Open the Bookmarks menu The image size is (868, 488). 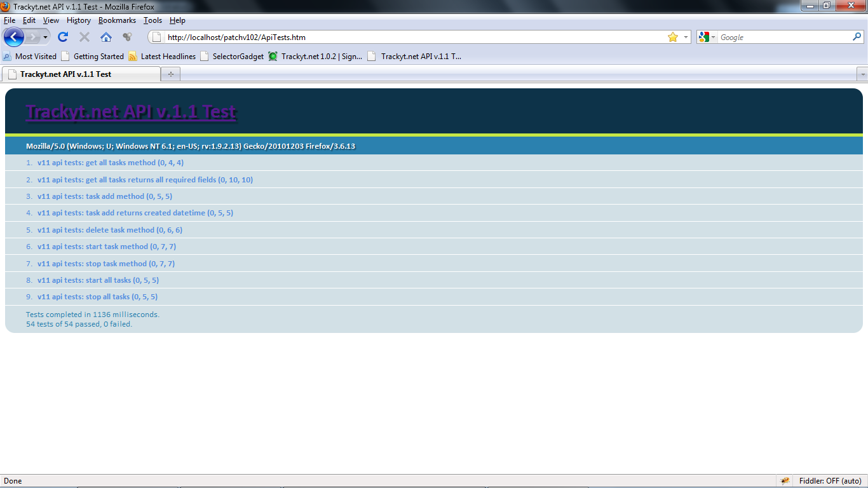(117, 20)
